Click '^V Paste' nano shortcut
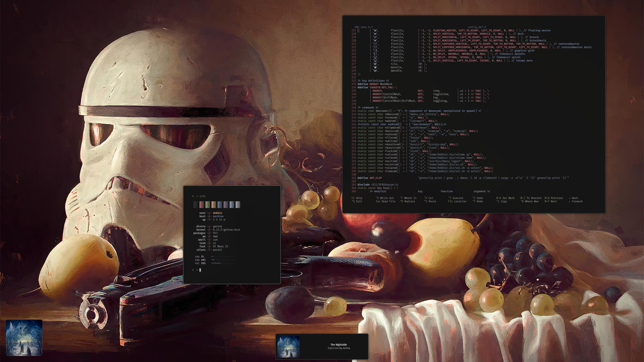Image resolution: width=644 pixels, height=362 pixels. pos(430,201)
